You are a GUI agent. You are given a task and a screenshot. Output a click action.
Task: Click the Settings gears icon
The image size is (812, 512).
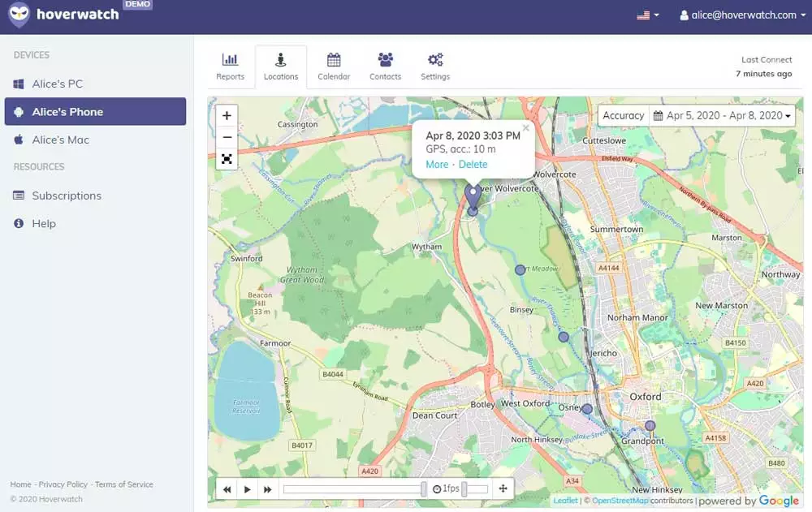[x=435, y=59]
